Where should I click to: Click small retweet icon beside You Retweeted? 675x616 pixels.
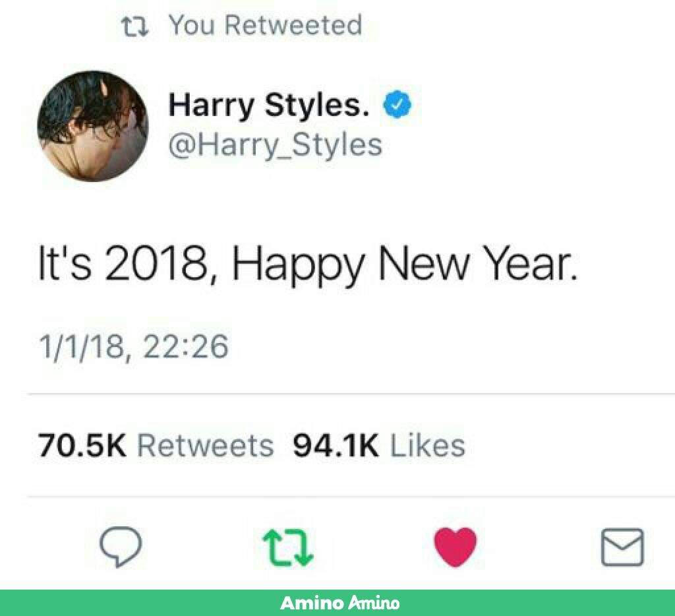click(136, 26)
